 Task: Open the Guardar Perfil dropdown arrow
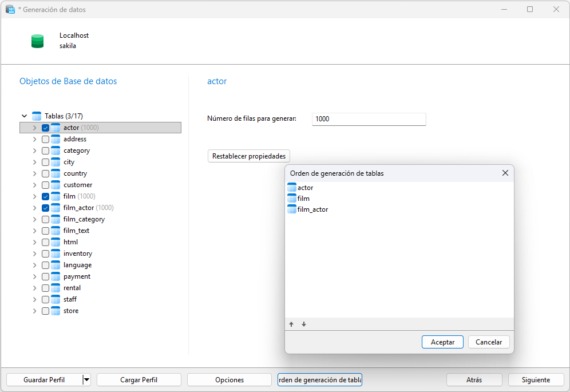[x=86, y=379]
